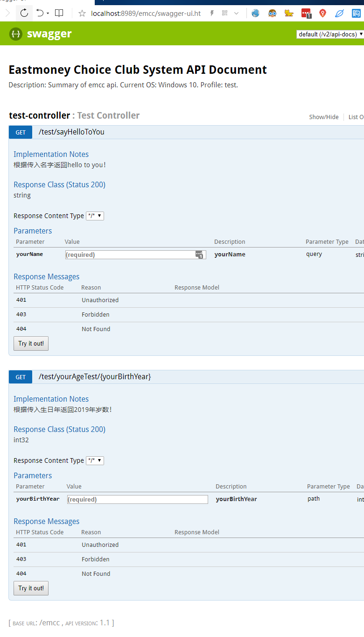Open the history dropdown arrow beside undo
Screen dimensions: 364x637
(48, 14)
